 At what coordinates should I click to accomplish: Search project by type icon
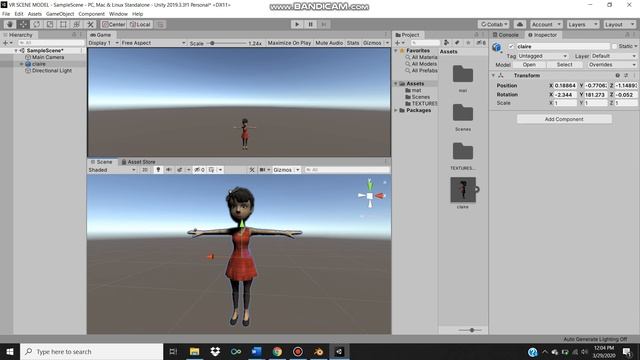tap(447, 43)
